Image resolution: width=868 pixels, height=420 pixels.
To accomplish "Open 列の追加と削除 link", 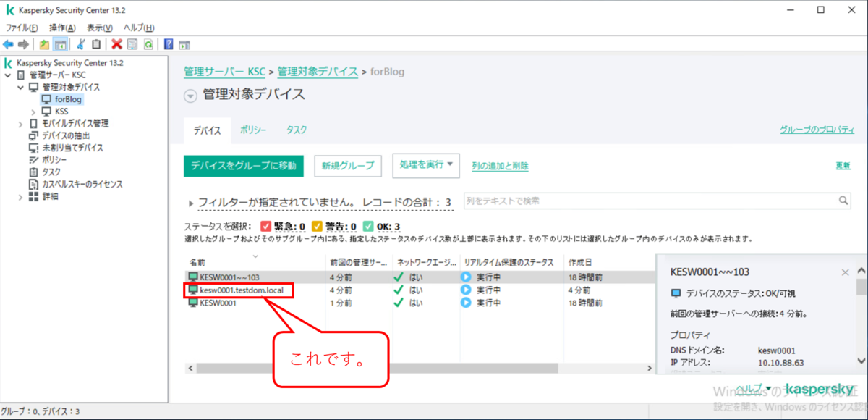I will click(x=500, y=166).
